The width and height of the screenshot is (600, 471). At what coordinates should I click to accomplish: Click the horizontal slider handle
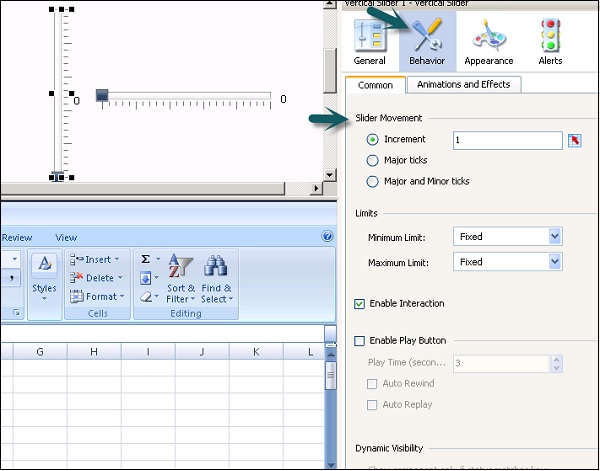pos(102,96)
